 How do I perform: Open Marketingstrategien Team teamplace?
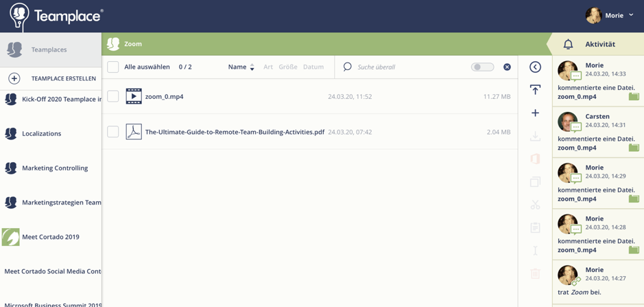51,203
